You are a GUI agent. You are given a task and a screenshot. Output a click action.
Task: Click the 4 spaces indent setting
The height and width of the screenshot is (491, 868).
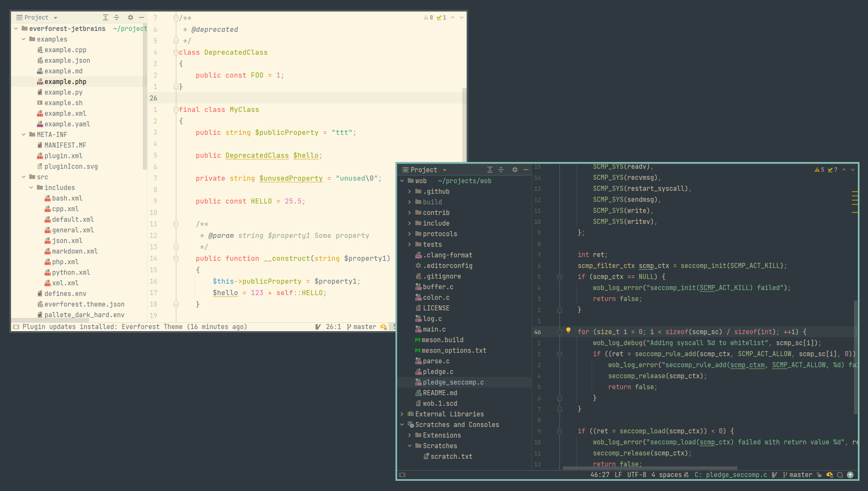point(666,475)
